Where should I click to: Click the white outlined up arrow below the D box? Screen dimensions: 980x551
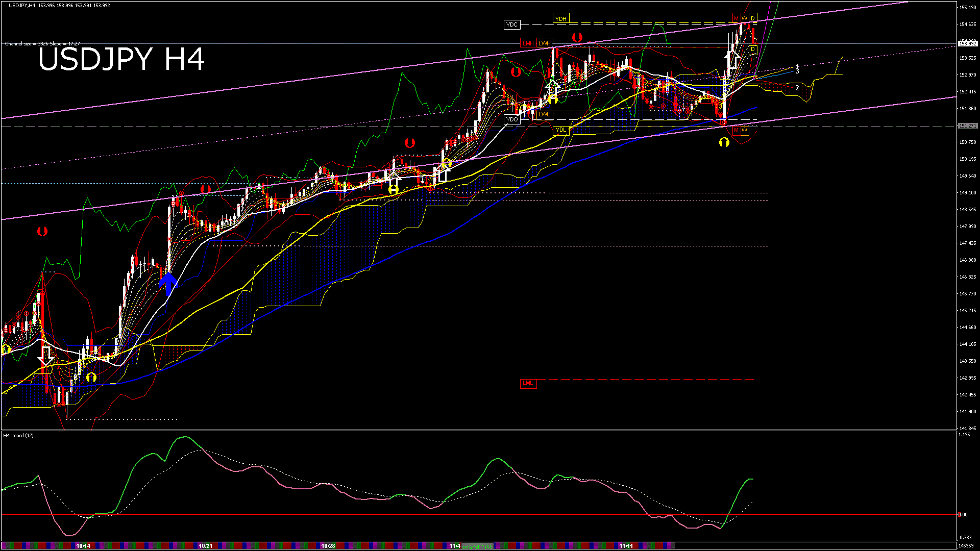733,59
